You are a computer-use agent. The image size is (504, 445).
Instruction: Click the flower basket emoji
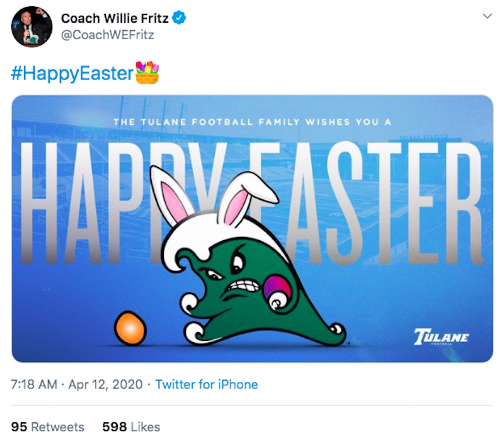(147, 72)
